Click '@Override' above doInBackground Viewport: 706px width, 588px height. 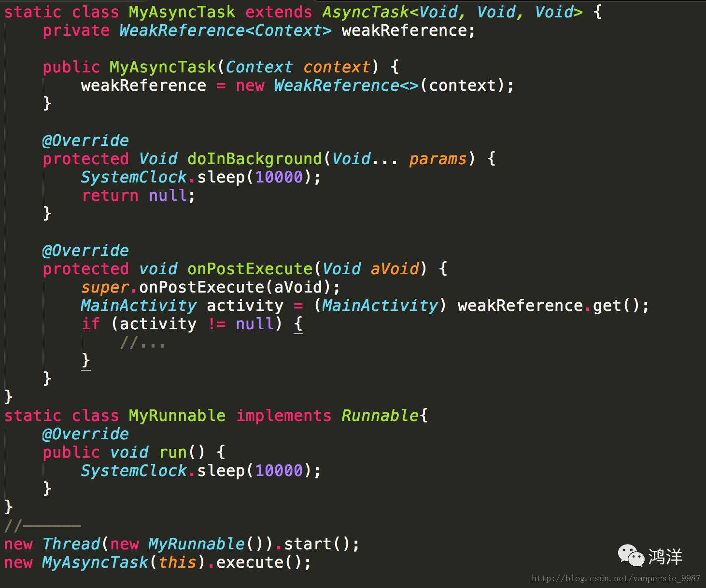click(x=85, y=140)
